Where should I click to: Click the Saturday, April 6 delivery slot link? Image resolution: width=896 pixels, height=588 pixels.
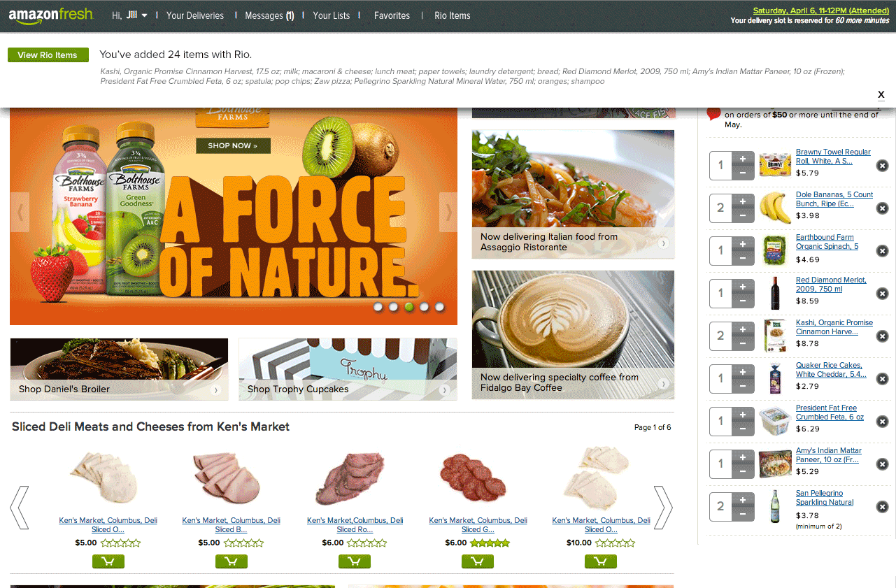[821, 10]
